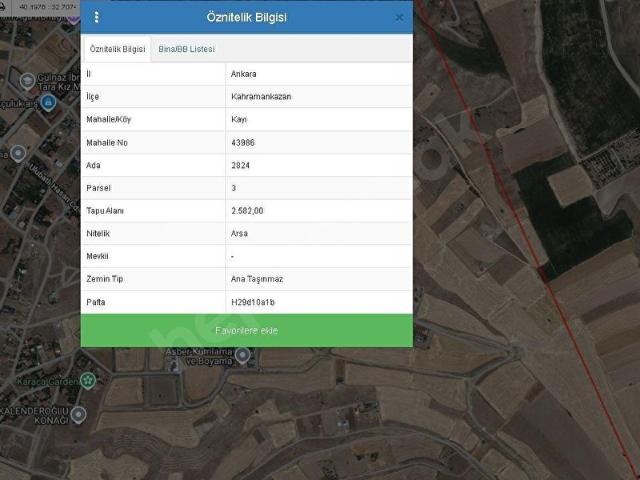Click the Kalenderoğlu Konağı map marker
The width and height of the screenshot is (640, 480).
pyautogui.click(x=78, y=415)
